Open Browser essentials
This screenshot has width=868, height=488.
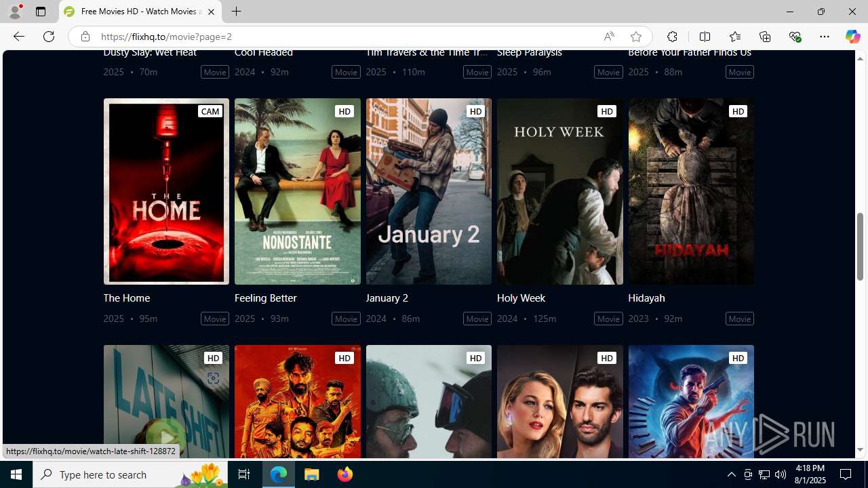pos(795,37)
